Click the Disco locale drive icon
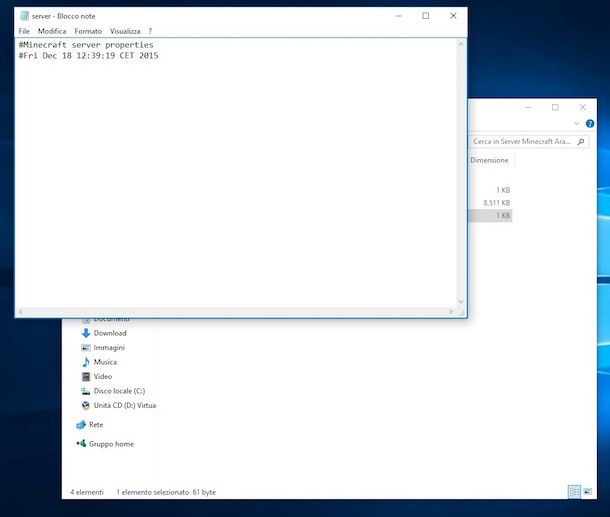610x517 pixels. point(86,391)
